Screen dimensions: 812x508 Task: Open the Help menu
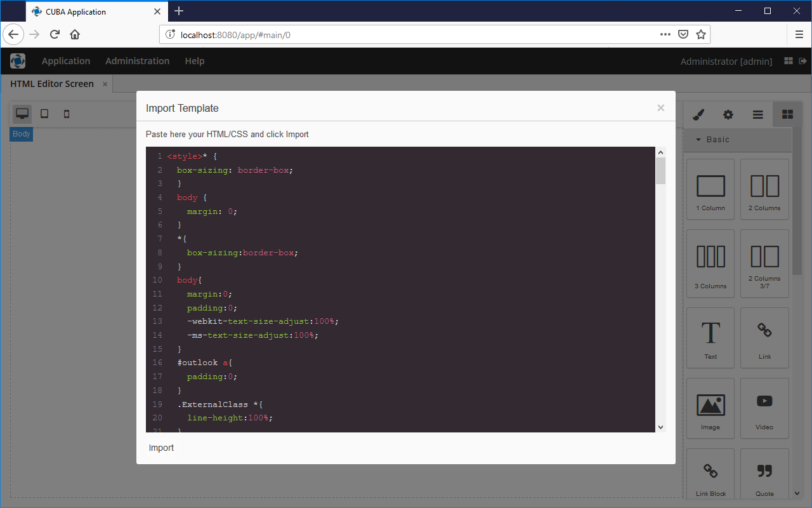pos(195,61)
